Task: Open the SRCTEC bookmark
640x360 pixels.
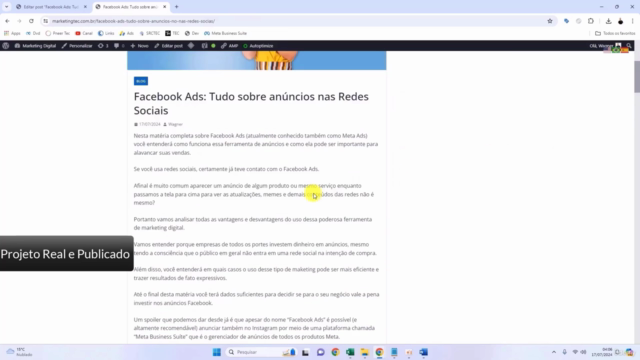Action: (149, 33)
